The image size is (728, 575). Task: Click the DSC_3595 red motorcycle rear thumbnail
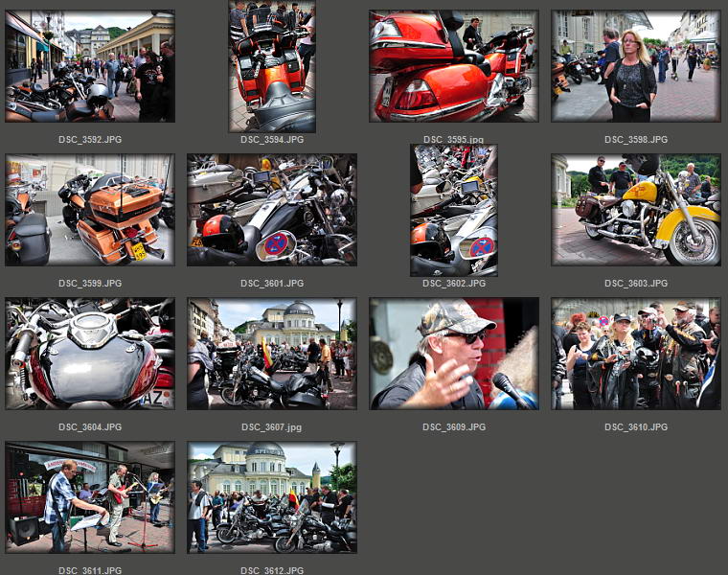click(x=454, y=66)
